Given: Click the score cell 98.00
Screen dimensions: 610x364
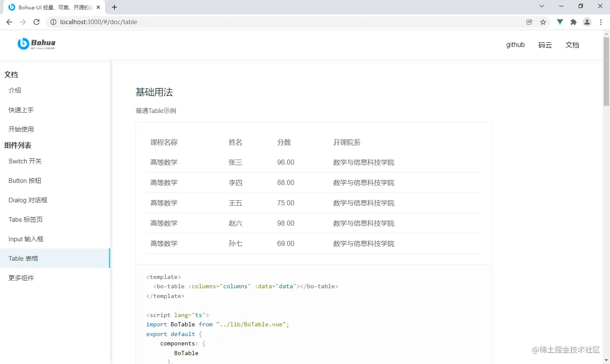Looking at the screenshot, I should click(x=286, y=223).
